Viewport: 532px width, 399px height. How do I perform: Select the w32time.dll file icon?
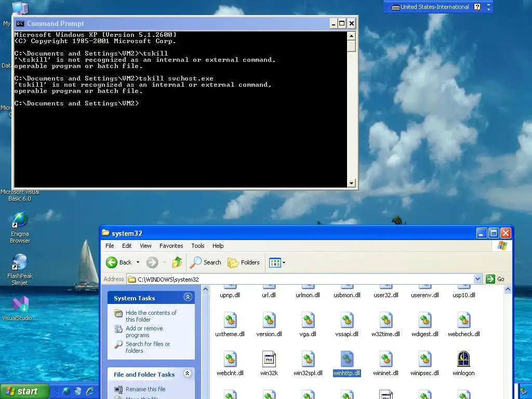tap(386, 320)
